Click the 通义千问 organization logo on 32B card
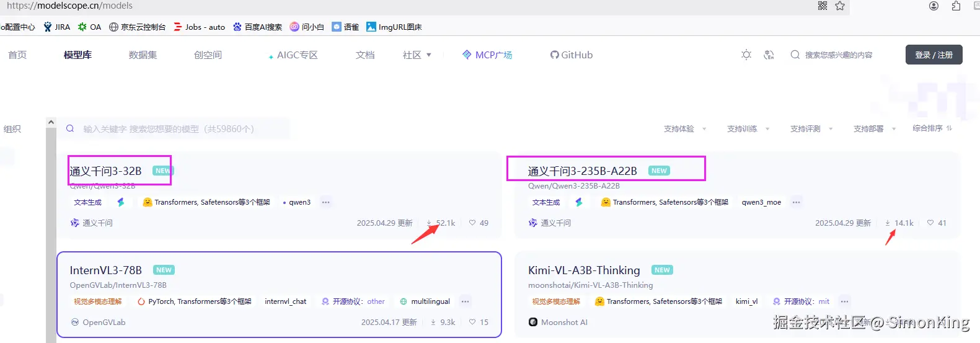Image resolution: width=980 pixels, height=343 pixels. pos(74,223)
